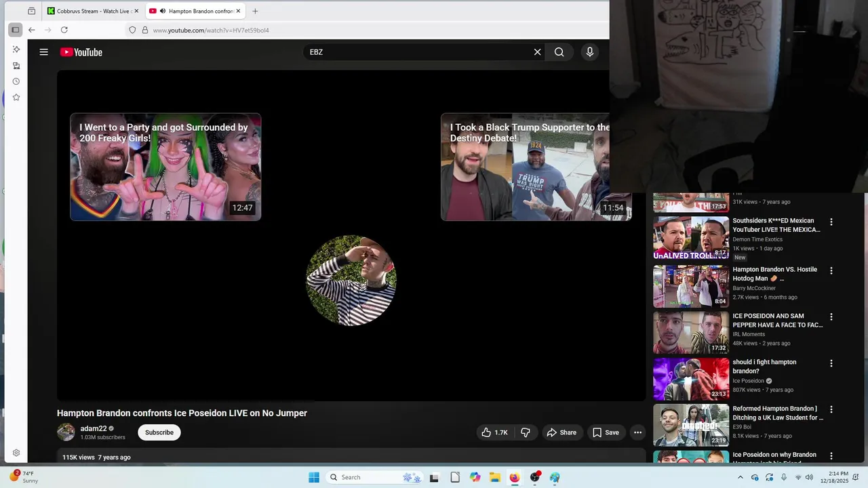This screenshot has width=868, height=488.
Task: Open the adam22 channel name link
Action: coord(94,428)
